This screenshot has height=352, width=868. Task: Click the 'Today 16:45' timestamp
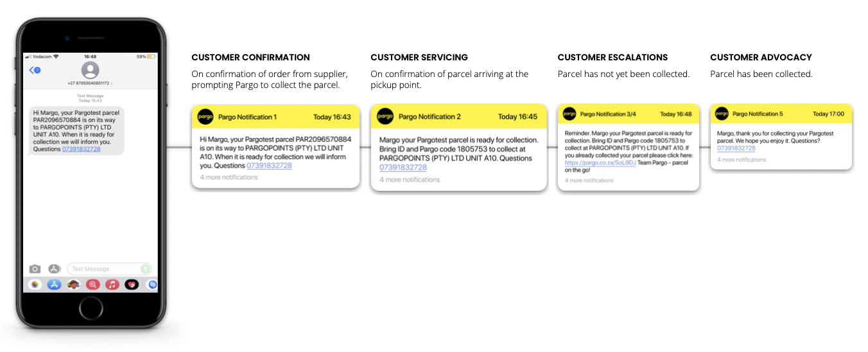pyautogui.click(x=518, y=117)
